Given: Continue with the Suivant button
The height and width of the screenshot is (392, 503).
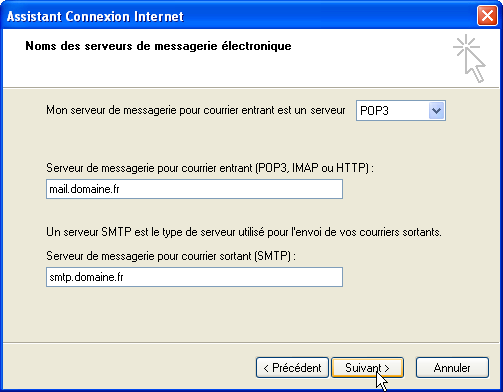Looking at the screenshot, I should pos(368,368).
